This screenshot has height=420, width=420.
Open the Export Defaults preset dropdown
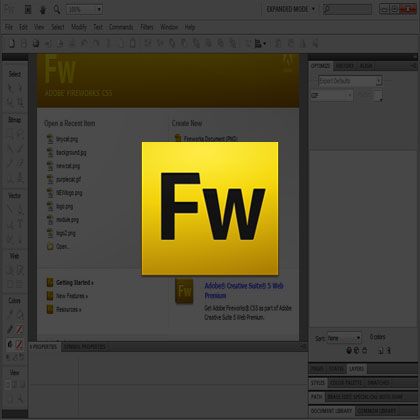(350, 81)
